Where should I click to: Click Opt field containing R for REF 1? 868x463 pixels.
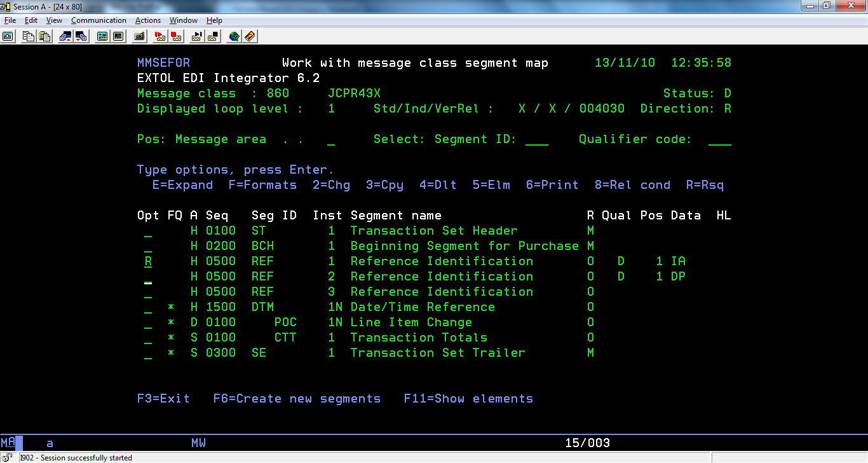point(148,261)
